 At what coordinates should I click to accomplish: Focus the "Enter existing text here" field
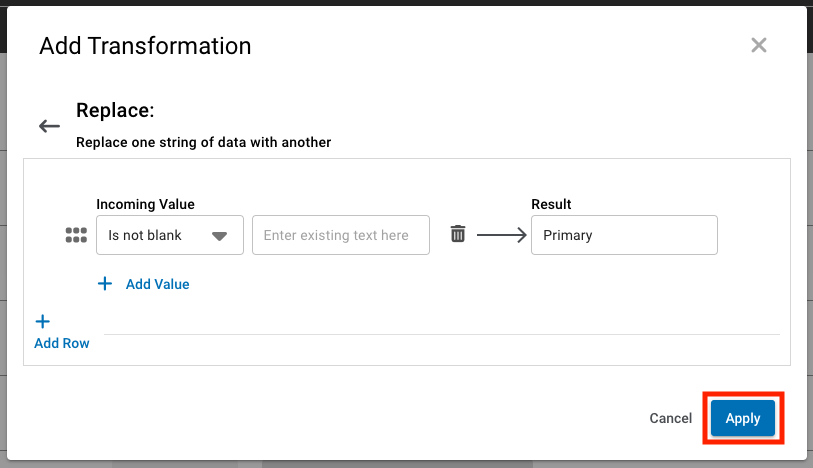coord(341,235)
